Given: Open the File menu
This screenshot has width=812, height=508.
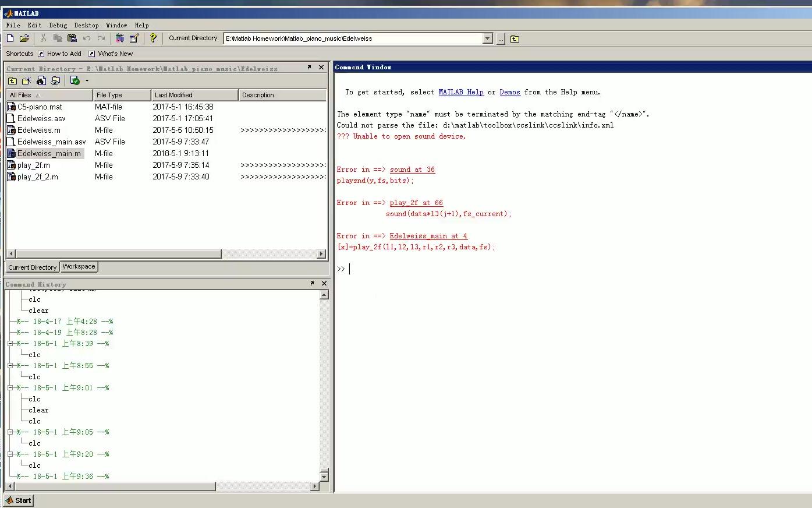Looking at the screenshot, I should 13,25.
